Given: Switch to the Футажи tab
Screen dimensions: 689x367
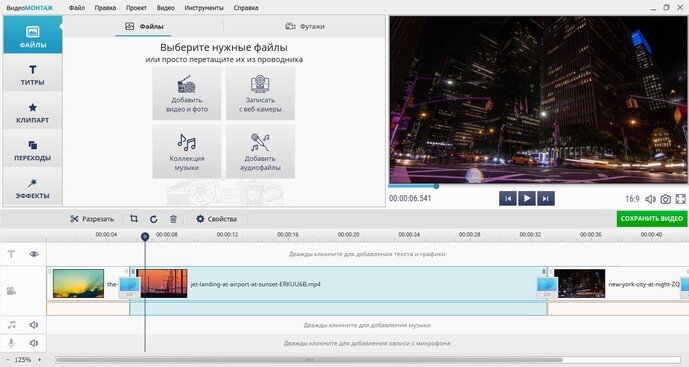Looking at the screenshot, I should [305, 26].
